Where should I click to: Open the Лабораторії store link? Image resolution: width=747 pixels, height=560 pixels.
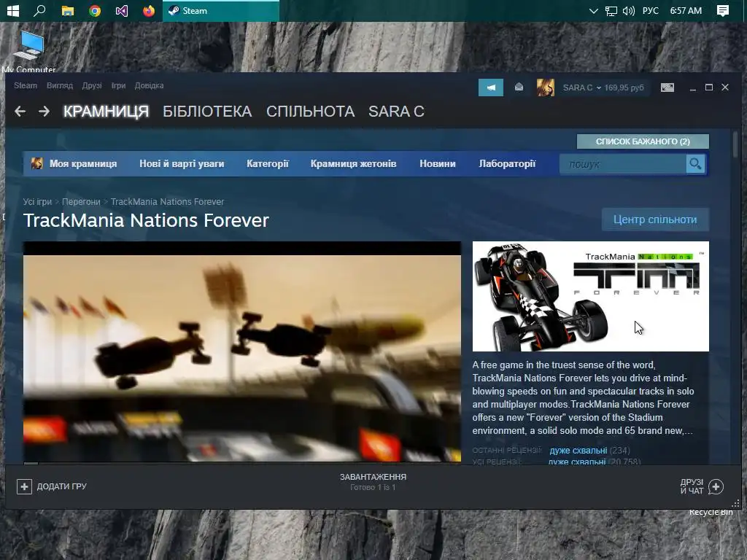coord(507,164)
